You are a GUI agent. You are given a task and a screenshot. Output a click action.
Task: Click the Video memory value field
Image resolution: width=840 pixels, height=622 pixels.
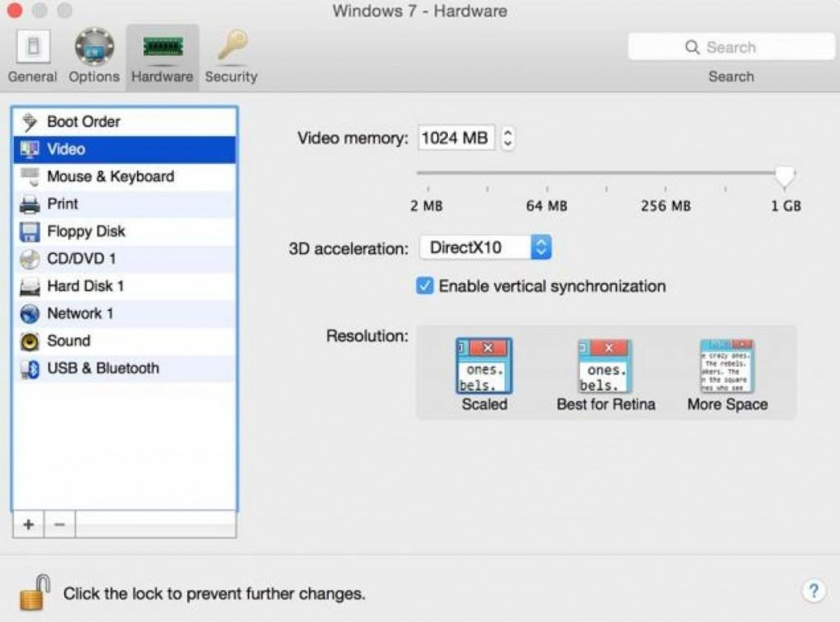pos(456,138)
